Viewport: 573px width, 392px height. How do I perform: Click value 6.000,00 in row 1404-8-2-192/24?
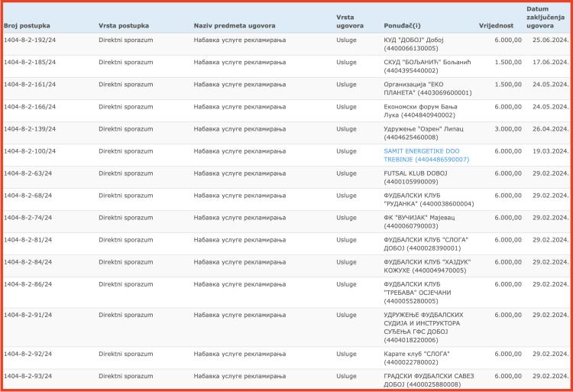(508, 40)
